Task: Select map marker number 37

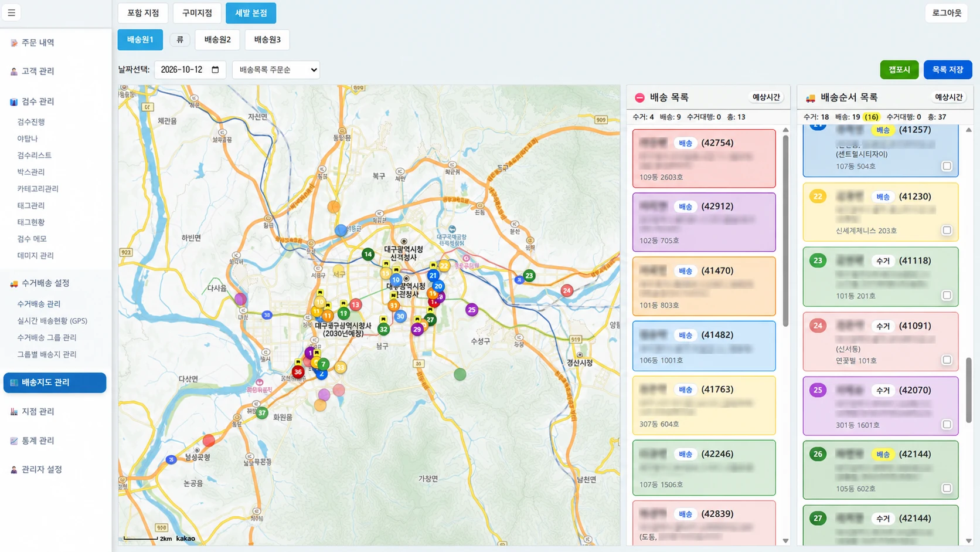Action: (262, 413)
